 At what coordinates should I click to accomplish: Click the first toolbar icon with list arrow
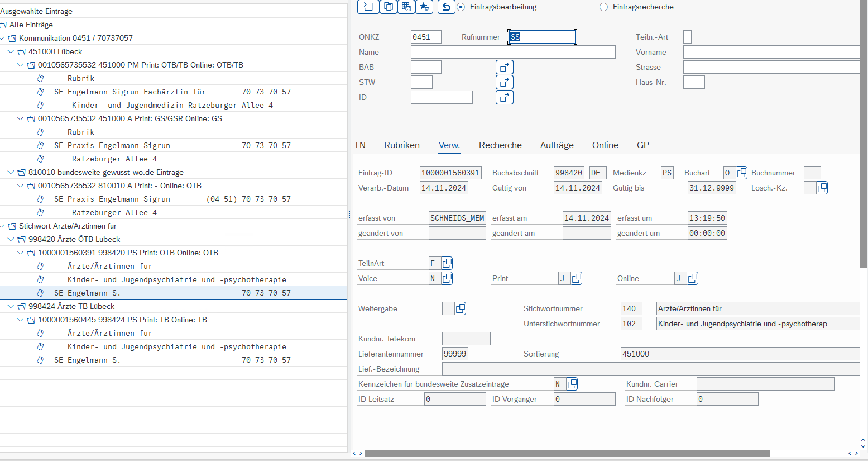pos(368,7)
